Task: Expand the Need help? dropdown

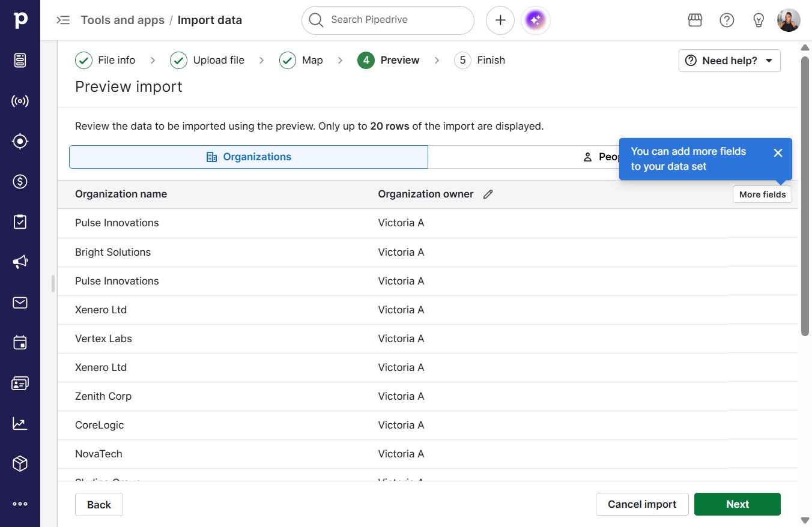Action: click(x=730, y=61)
